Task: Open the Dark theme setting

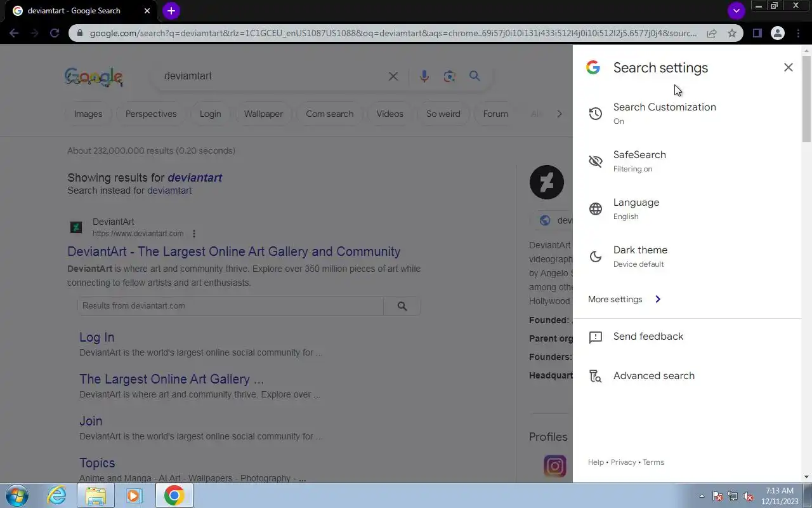Action: point(687,257)
